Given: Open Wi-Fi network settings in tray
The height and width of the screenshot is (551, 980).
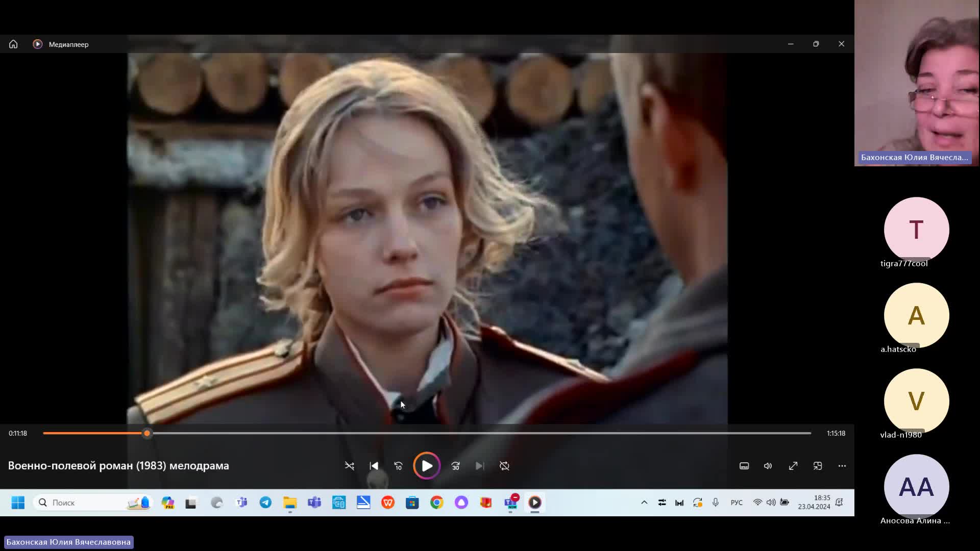Looking at the screenshot, I should pos(757,503).
